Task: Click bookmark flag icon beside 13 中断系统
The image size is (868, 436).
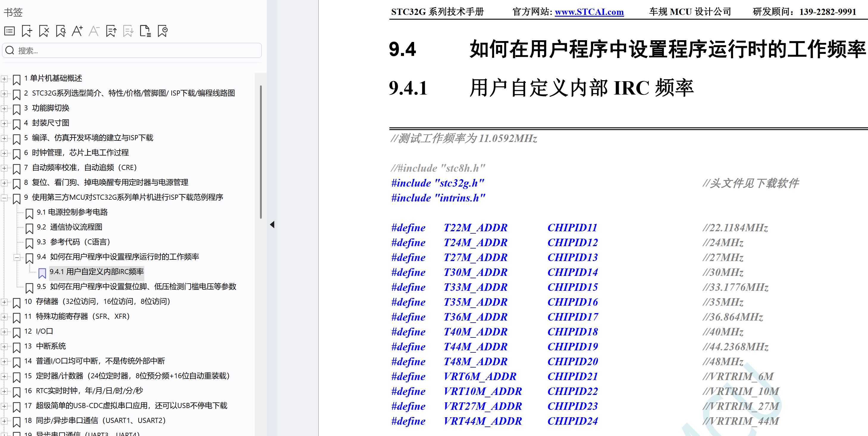Action: pyautogui.click(x=17, y=348)
